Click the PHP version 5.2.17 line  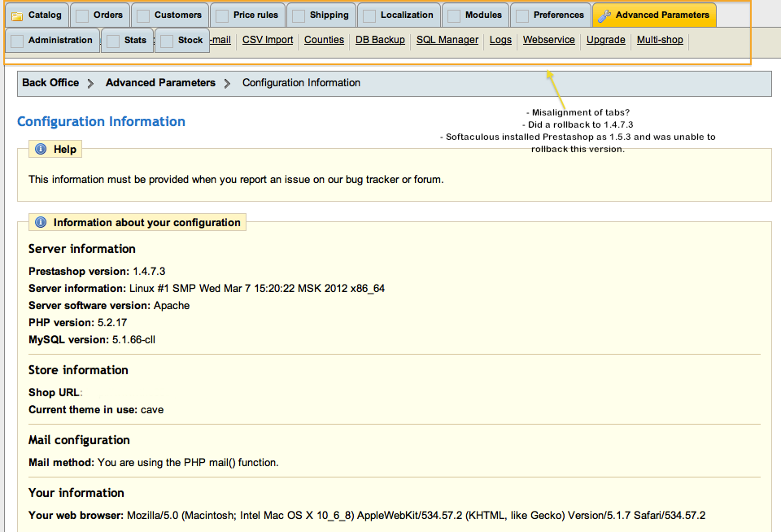[78, 322]
